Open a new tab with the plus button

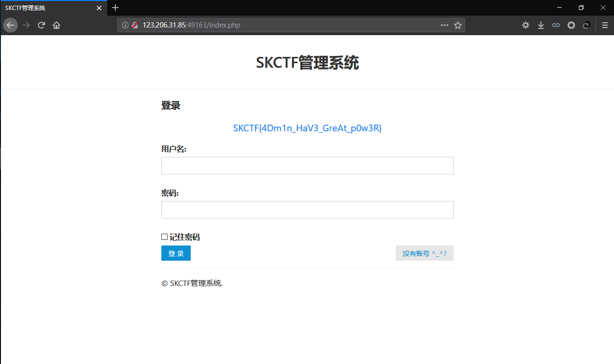coord(115,8)
